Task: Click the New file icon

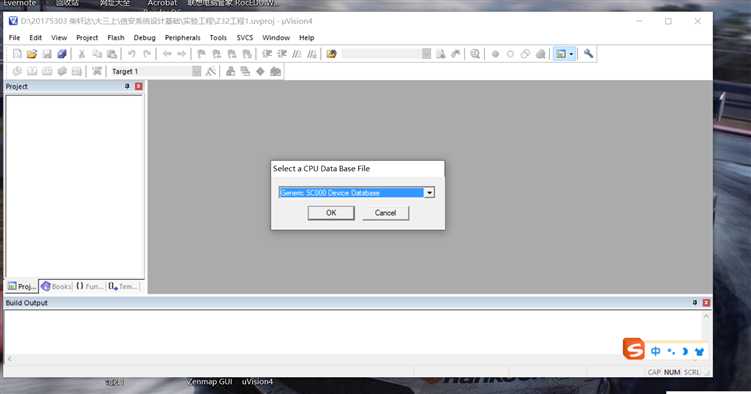Action: tap(17, 54)
